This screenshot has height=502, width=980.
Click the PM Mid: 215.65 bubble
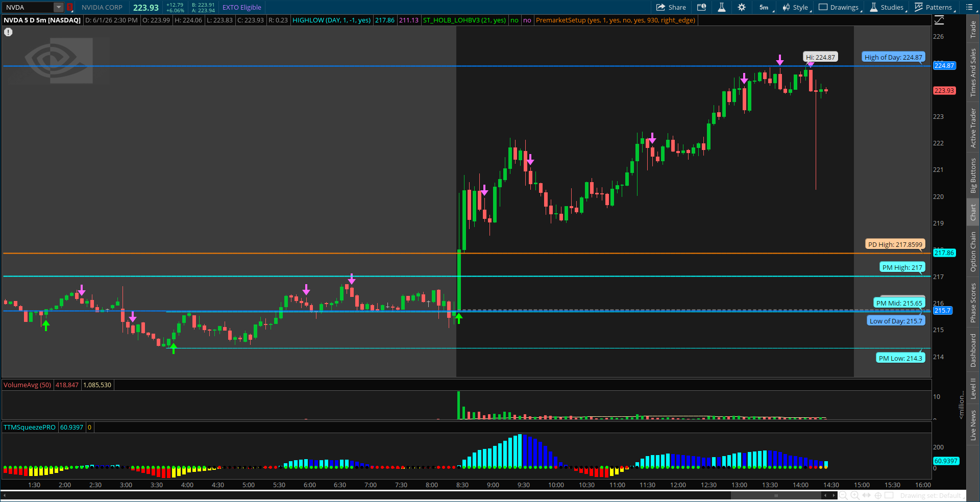click(899, 303)
